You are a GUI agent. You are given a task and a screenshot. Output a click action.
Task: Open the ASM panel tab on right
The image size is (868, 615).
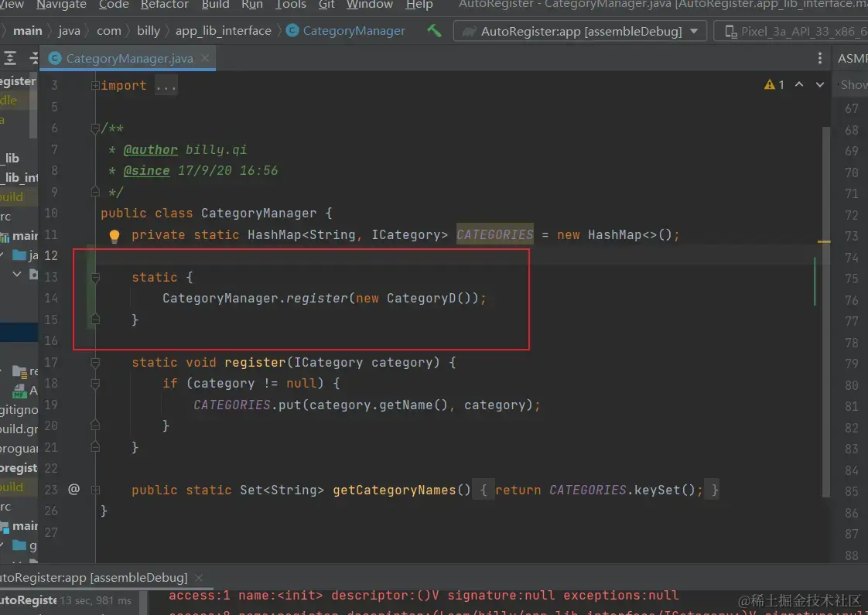853,58
